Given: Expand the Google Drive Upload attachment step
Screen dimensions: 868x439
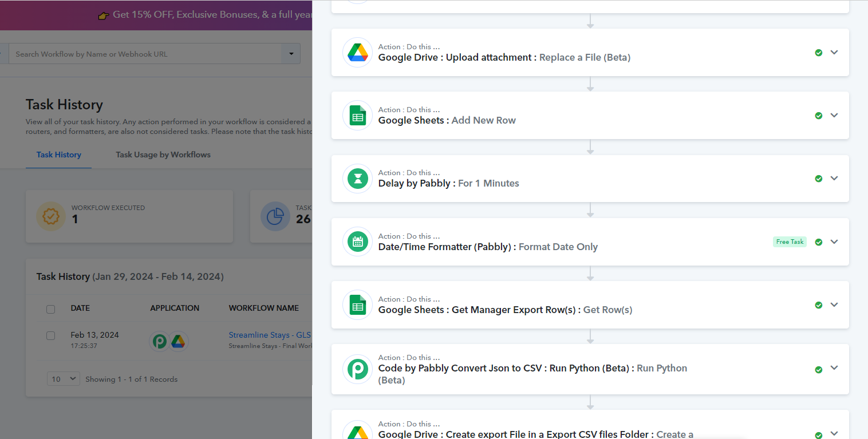Looking at the screenshot, I should tap(834, 52).
